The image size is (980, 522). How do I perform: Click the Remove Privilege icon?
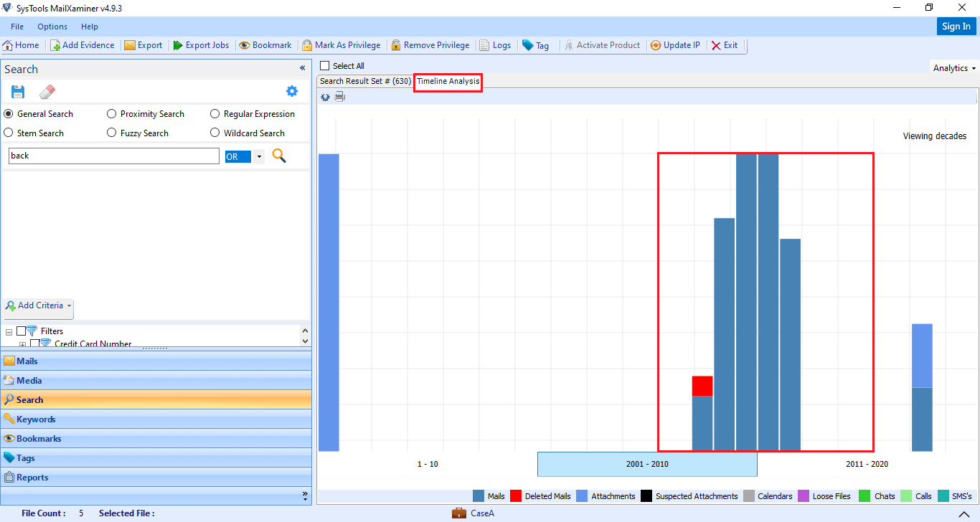(396, 45)
